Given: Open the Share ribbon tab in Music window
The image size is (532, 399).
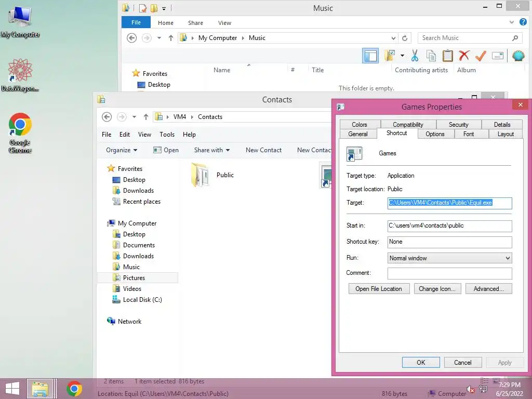Looking at the screenshot, I should pos(195,23).
